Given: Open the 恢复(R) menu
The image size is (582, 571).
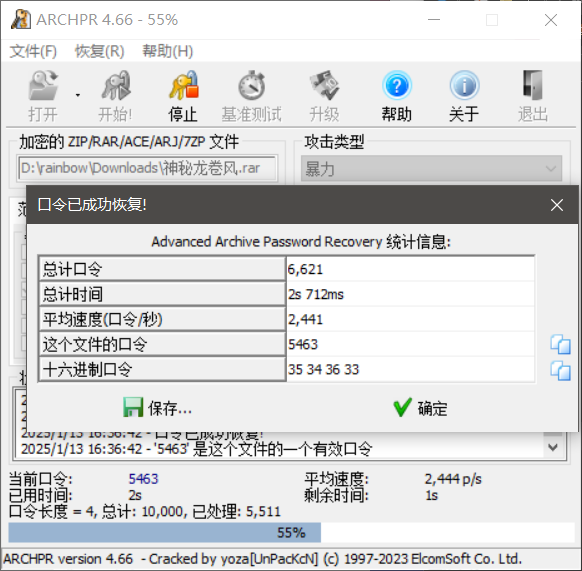Looking at the screenshot, I should point(99,51).
